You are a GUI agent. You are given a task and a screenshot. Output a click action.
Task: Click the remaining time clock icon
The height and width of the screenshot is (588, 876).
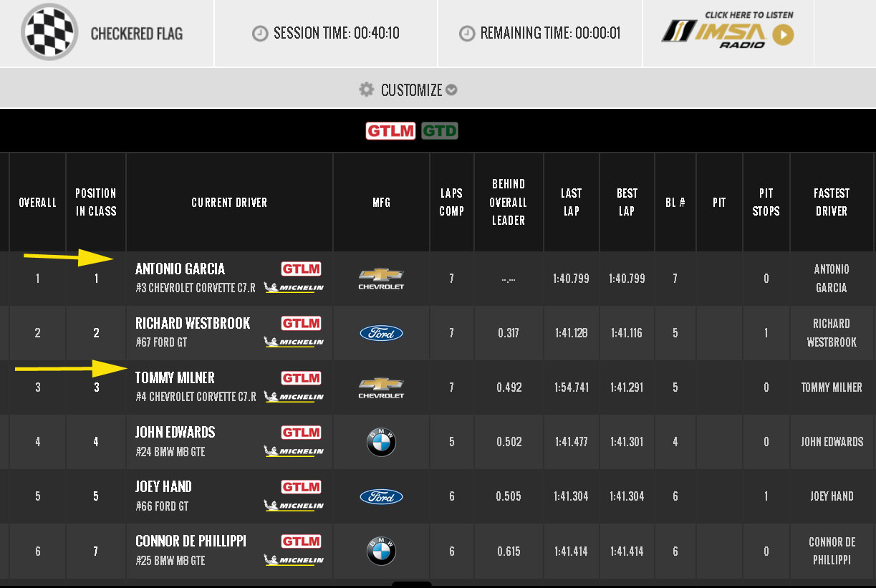[x=467, y=34]
